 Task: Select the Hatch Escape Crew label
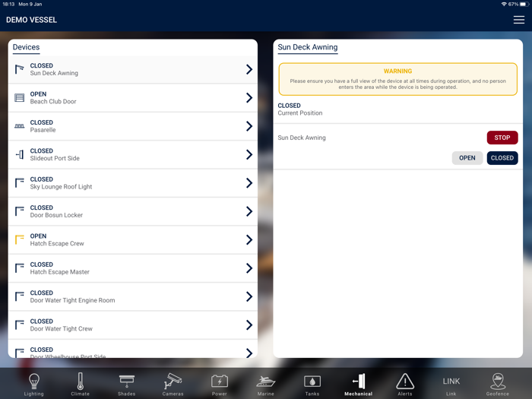pos(57,244)
